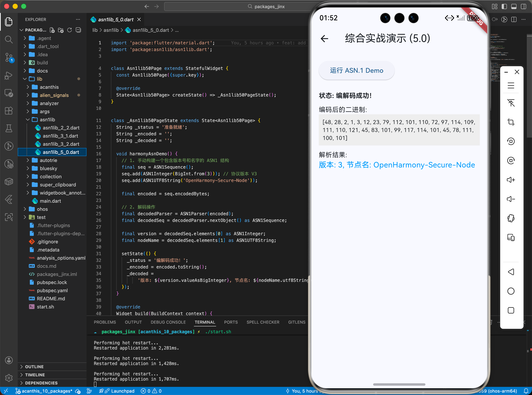Open main.dart in the explorer

(x=50, y=201)
